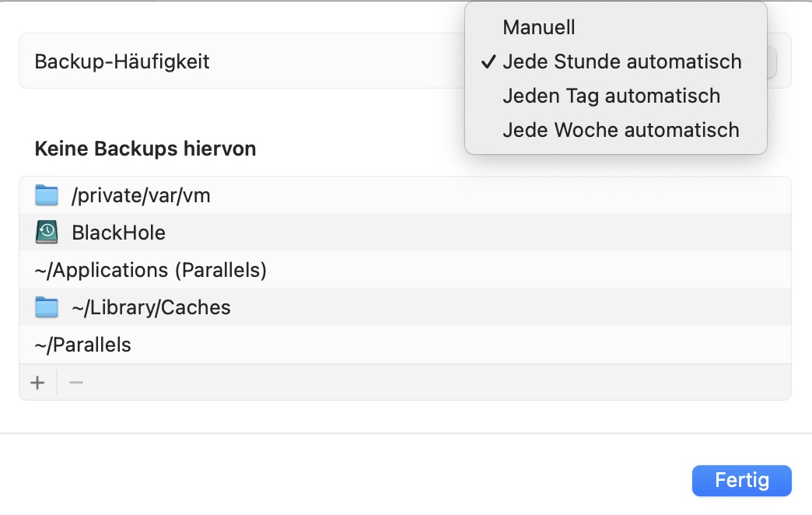Select the ~/Parallels excluded item
The image size is (812, 515).
click(x=405, y=345)
